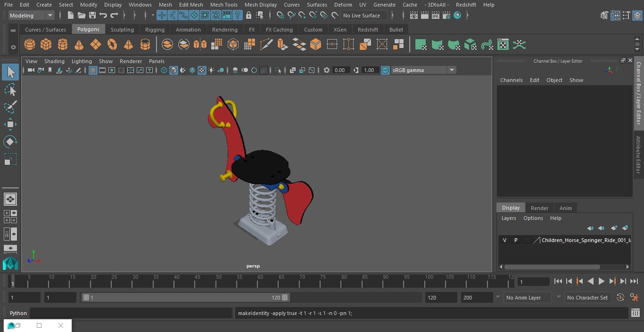
Task: Create a polygon pyramid from the shelf
Action: pos(128,45)
